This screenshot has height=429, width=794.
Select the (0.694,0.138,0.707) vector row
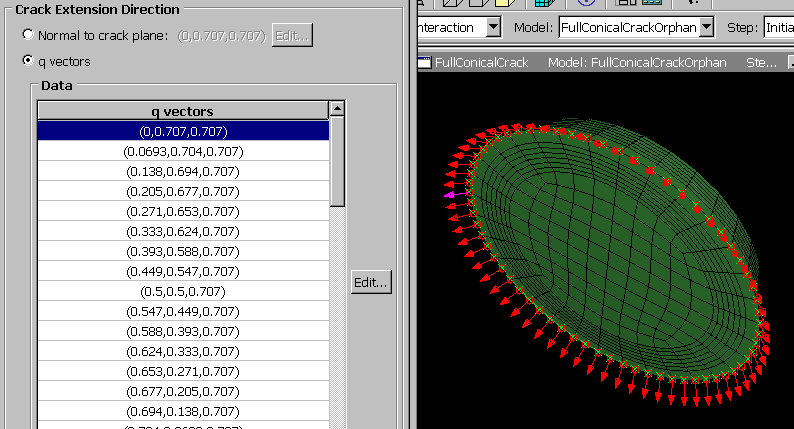pos(183,411)
